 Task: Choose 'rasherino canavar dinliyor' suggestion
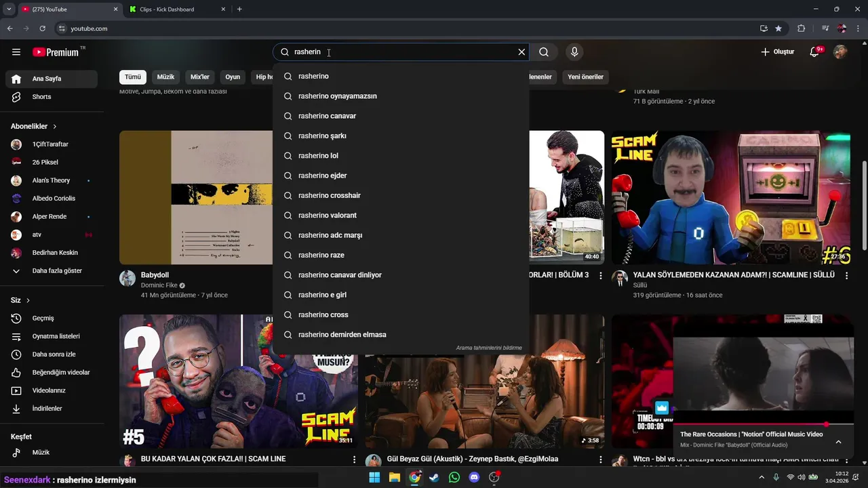coord(401,275)
